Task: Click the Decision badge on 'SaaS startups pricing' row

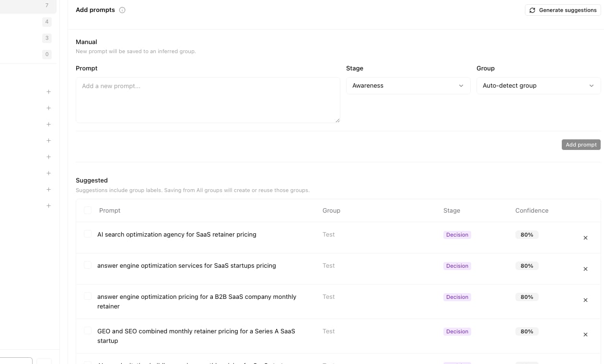Action: pyautogui.click(x=457, y=266)
